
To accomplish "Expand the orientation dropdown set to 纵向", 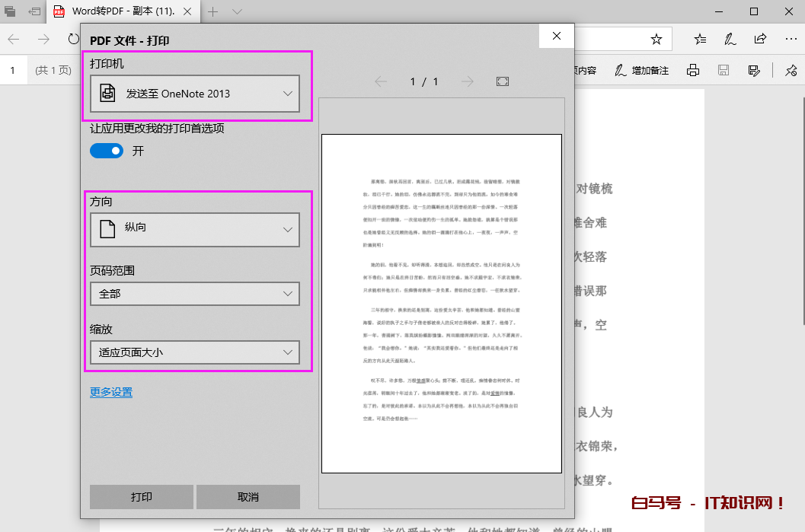I will coord(195,229).
